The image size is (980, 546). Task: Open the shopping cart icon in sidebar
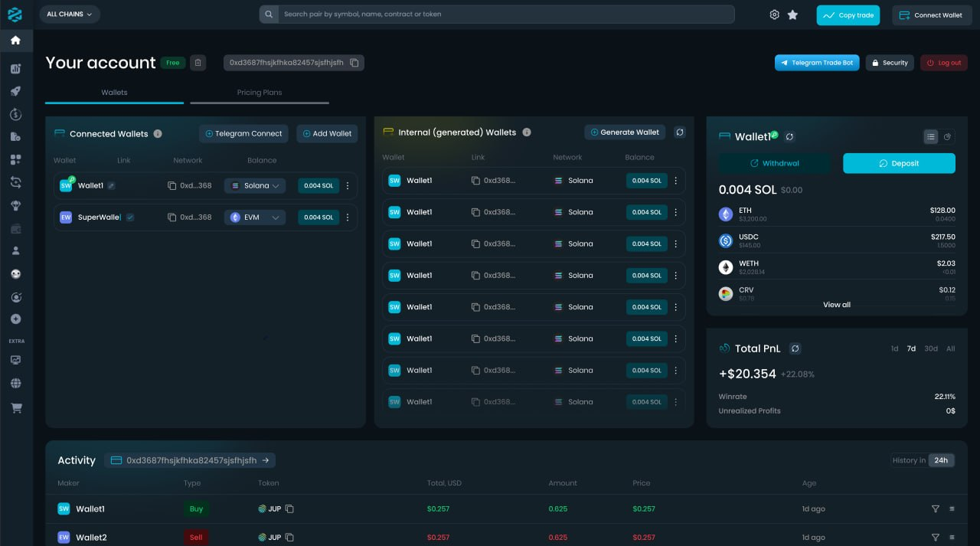tap(15, 408)
